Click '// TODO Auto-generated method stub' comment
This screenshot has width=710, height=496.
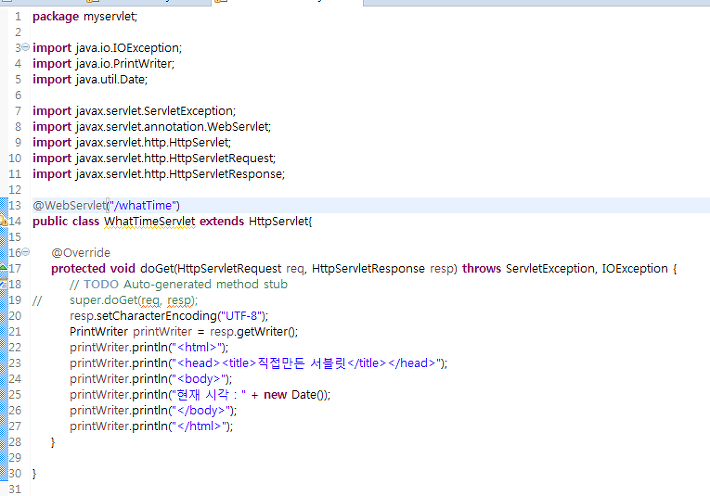click(178, 284)
